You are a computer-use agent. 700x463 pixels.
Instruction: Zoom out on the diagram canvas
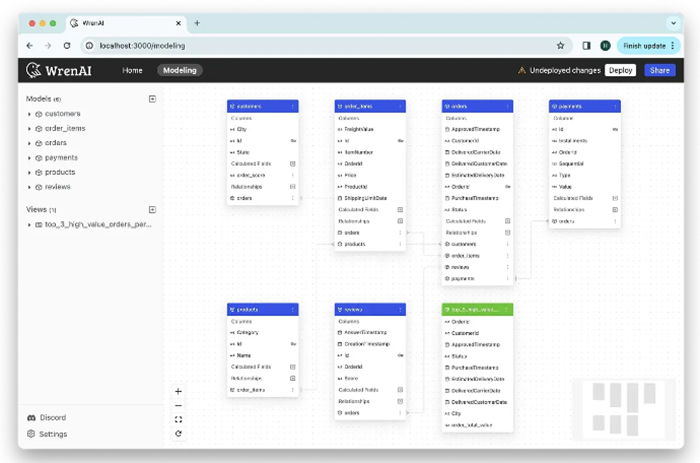tap(178, 405)
